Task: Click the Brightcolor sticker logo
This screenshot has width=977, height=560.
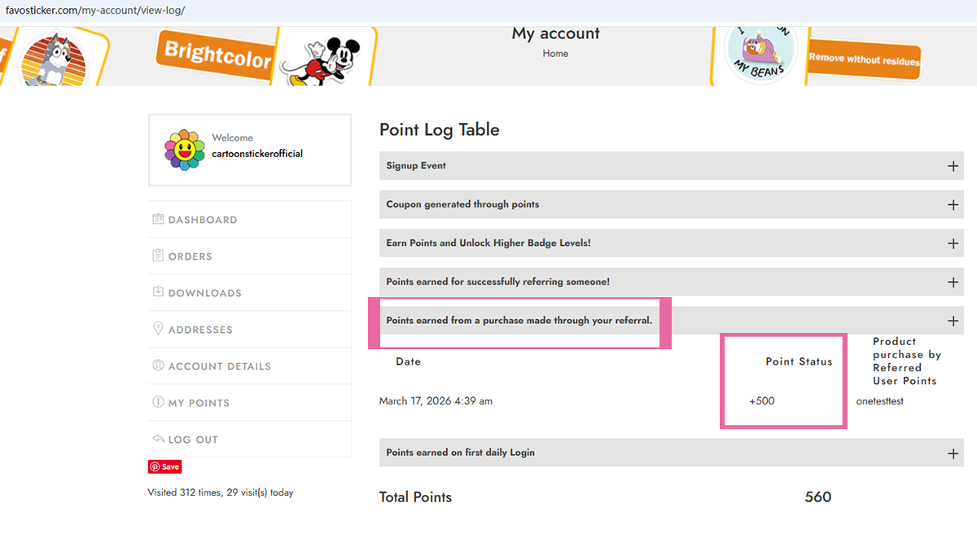Action: pos(215,55)
